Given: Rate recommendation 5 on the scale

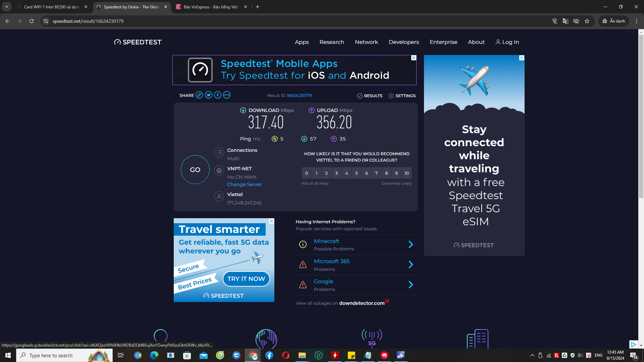Looking at the screenshot, I should 357,173.
